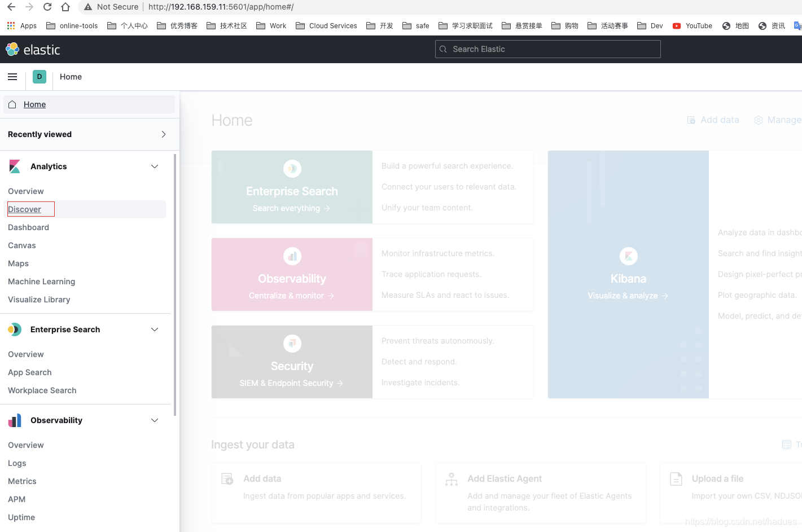
Task: Open Overview under Enterprise Search
Action: 26,354
